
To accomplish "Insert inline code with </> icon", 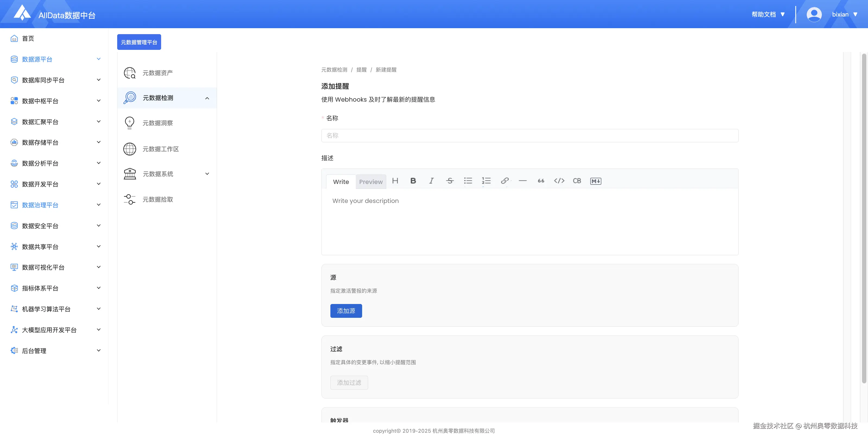I will point(559,181).
